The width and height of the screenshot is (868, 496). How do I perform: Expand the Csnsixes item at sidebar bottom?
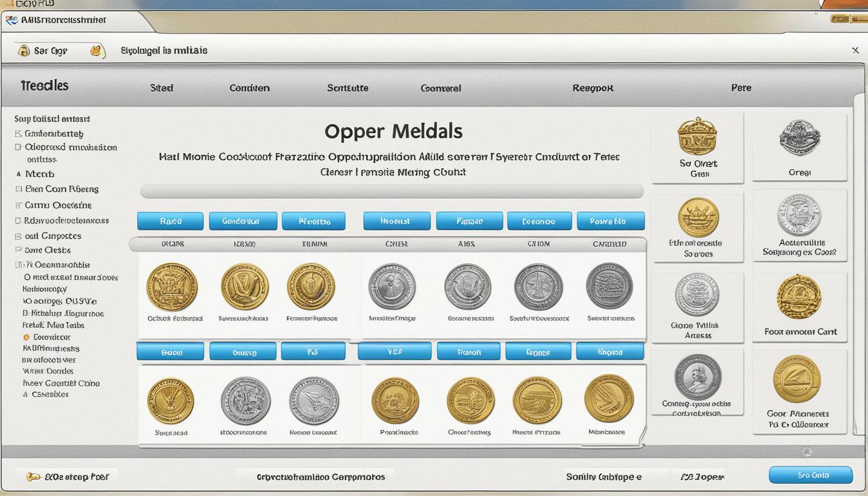coord(25,394)
